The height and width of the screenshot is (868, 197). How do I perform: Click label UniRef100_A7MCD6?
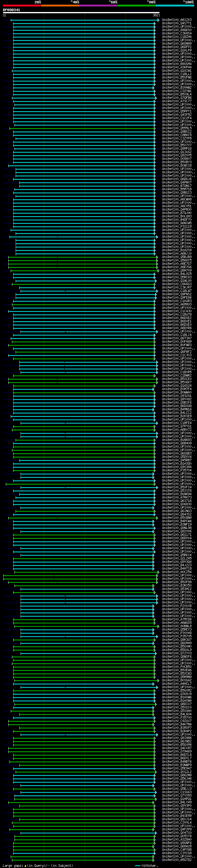pos(177,619)
